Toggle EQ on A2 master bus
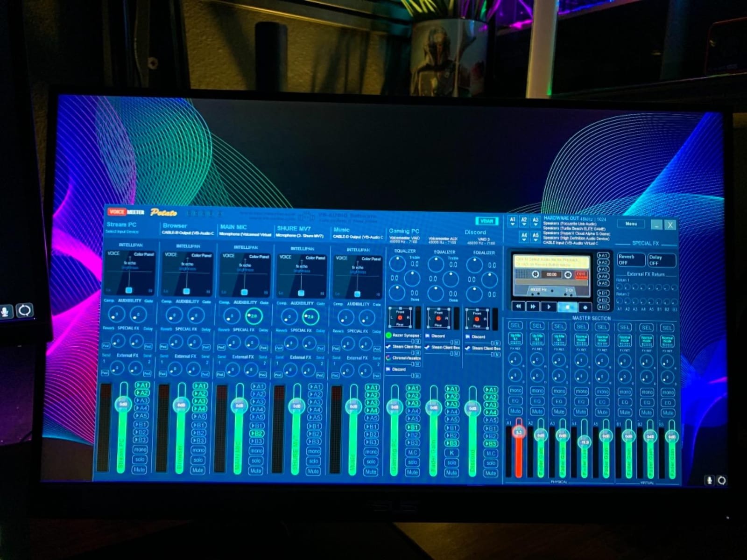Image resolution: width=747 pixels, height=560 pixels. point(537,401)
